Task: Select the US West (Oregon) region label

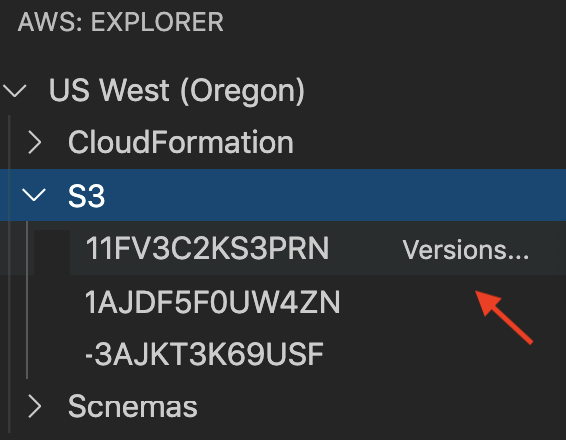Action: [x=177, y=91]
